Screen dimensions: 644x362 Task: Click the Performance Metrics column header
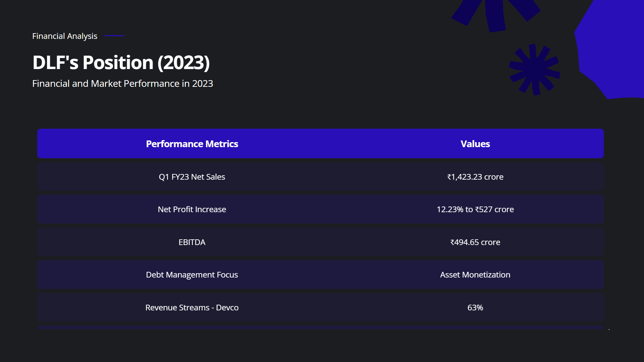(192, 144)
